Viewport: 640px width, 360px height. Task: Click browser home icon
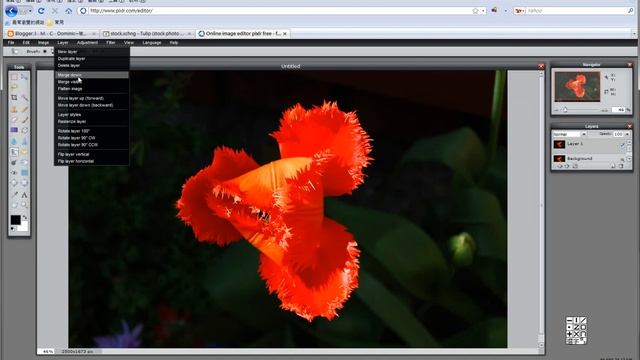tap(69, 11)
